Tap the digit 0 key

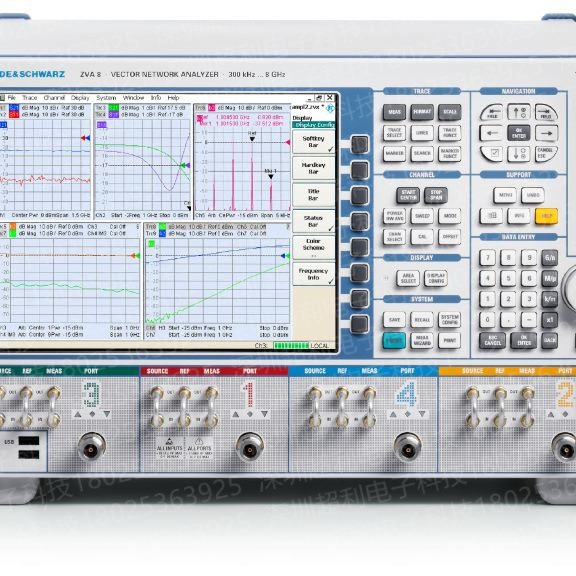(488, 320)
